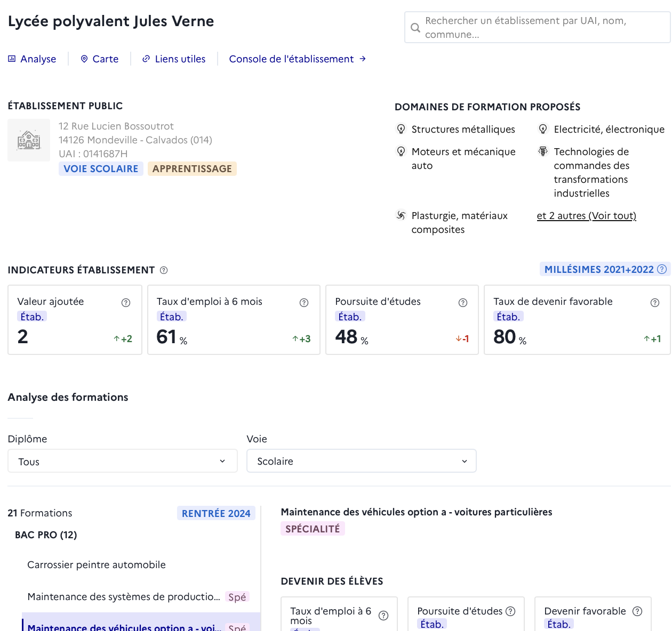Click the Poursuite d'études -1 trend arrow
Screen dimensions: 672x631
458,339
